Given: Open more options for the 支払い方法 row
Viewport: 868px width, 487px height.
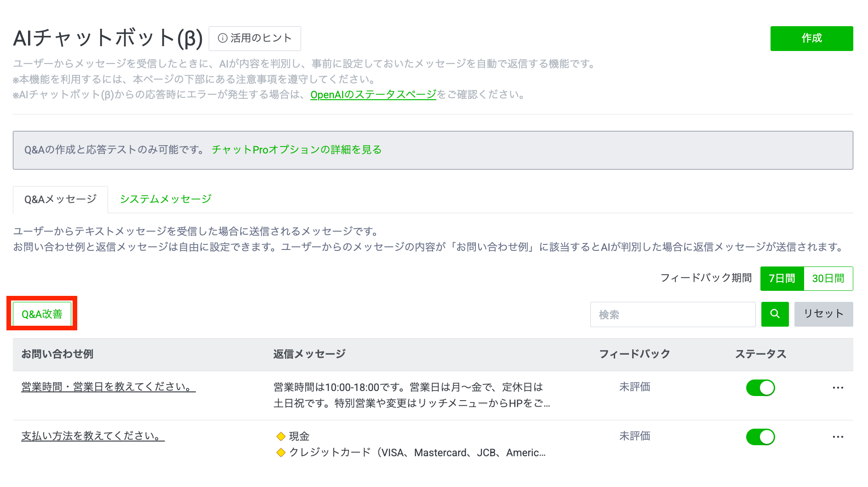Looking at the screenshot, I should [838, 437].
